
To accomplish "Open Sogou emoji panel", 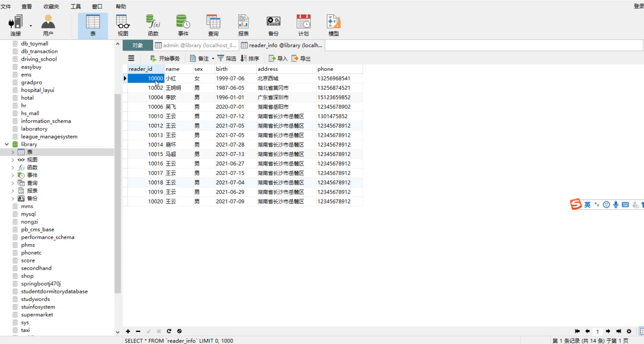I will 607,205.
